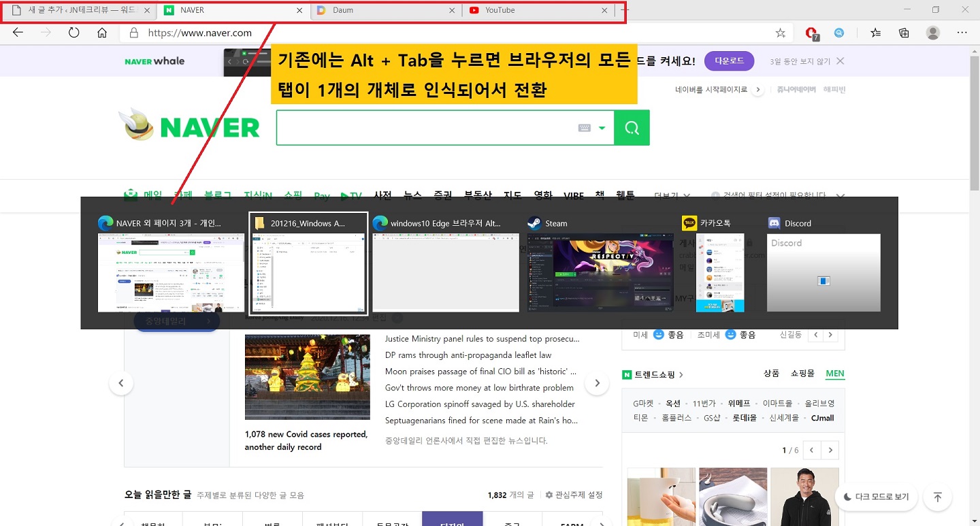Close the Naver Whale banner with X
This screenshot has height=526, width=980.
point(840,61)
